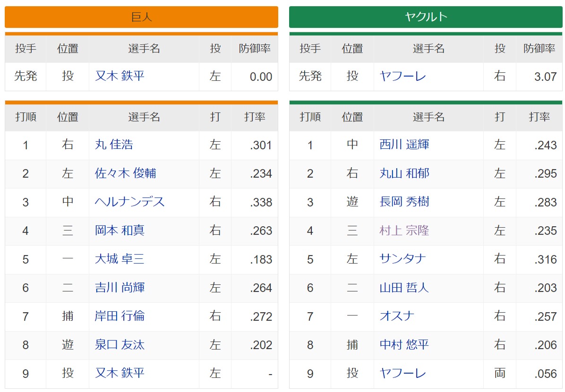Open the 西川 遥輝 player link
565x392 pixels.
coord(404,145)
